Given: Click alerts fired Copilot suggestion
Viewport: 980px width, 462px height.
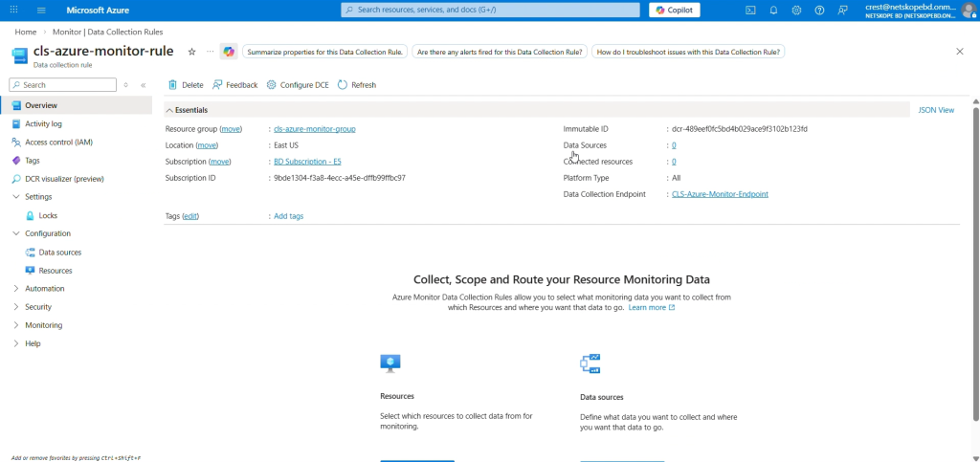Looking at the screenshot, I should [x=500, y=52].
